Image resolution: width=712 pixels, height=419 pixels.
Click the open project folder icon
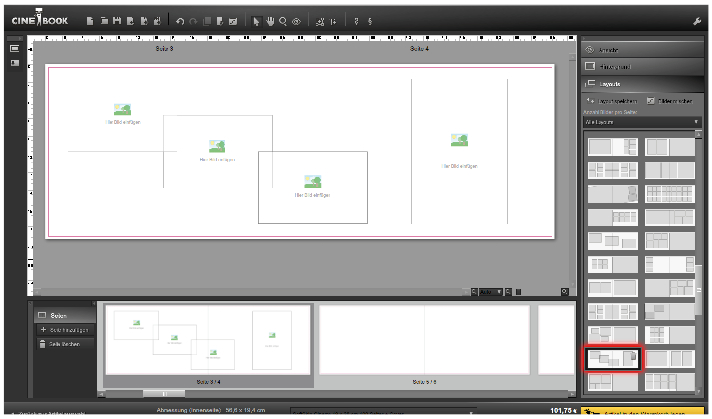coord(104,21)
